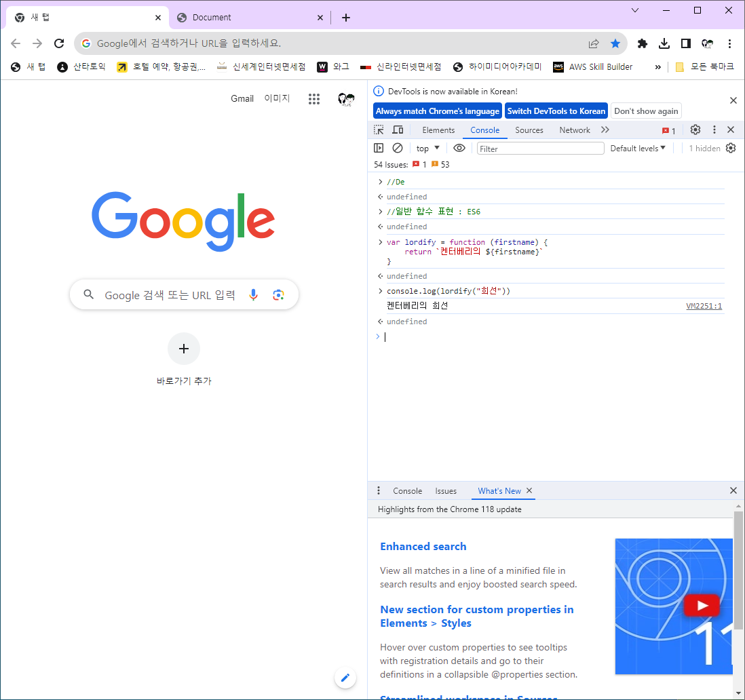The image size is (745, 700).
Task: Click the blue bookmark star icon
Action: [x=615, y=43]
